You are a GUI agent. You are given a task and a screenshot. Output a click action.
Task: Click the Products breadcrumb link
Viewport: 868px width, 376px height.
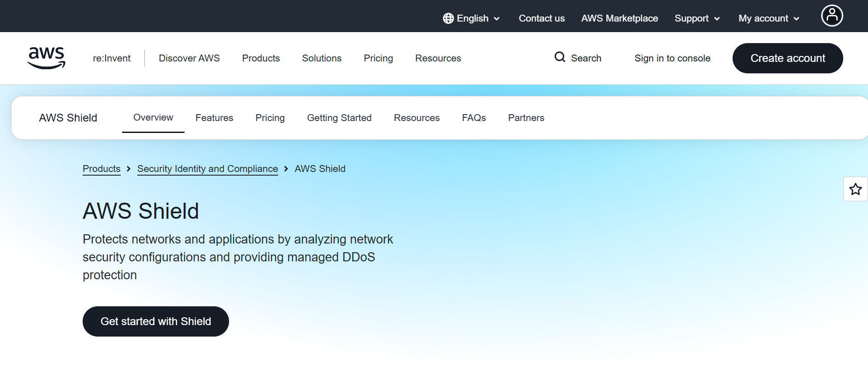pyautogui.click(x=101, y=169)
